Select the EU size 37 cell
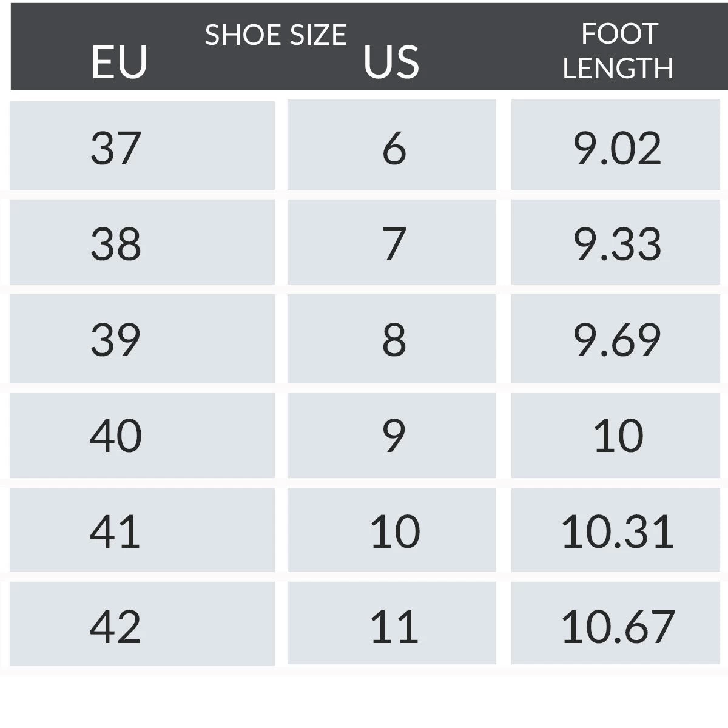This screenshot has width=728, height=728. (x=141, y=146)
